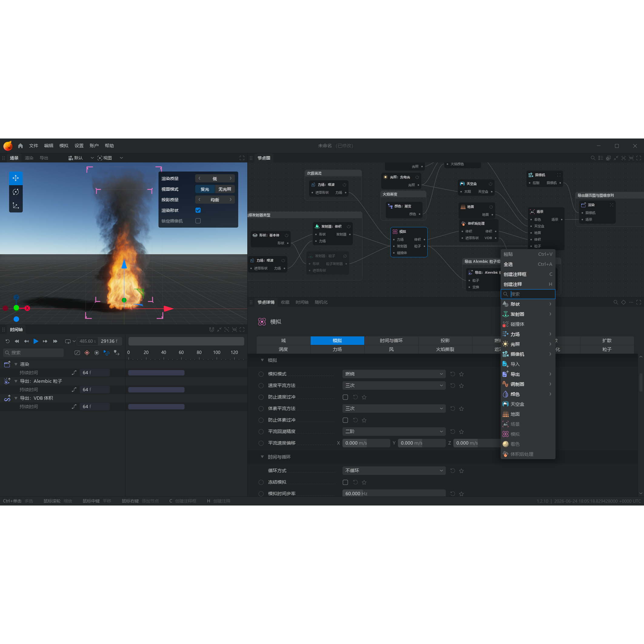Click 平流速度偏移 X value field
The height and width of the screenshot is (644, 644).
pyautogui.click(x=366, y=443)
